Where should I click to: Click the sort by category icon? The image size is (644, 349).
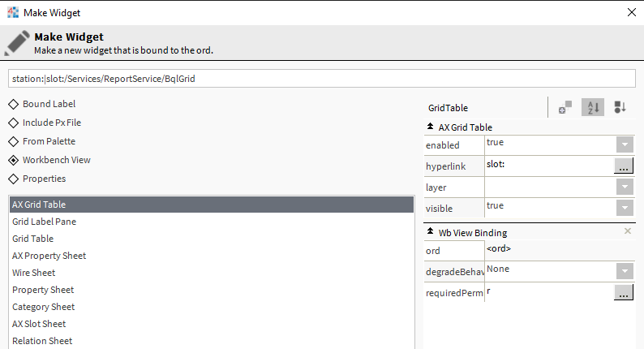620,107
